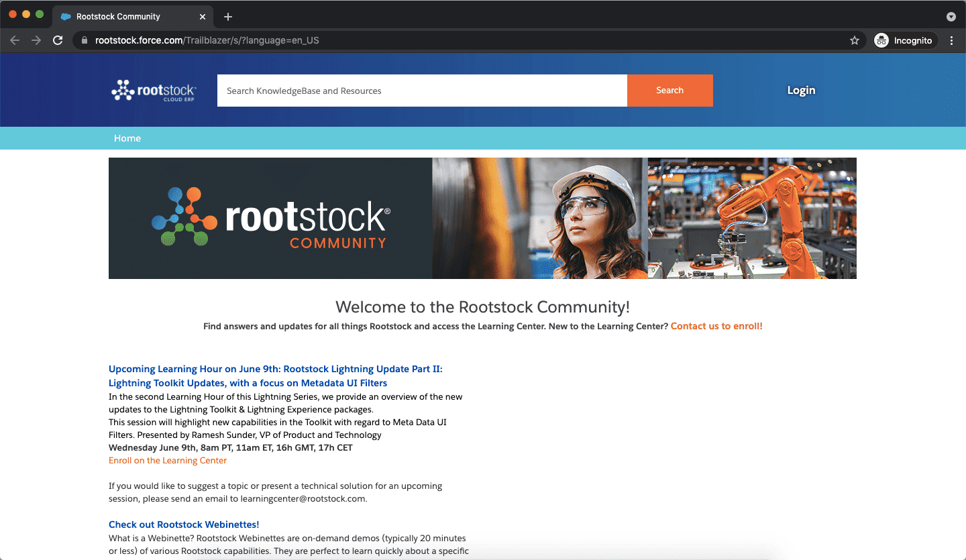Open the Login link
This screenshot has width=966, height=560.
pos(801,91)
